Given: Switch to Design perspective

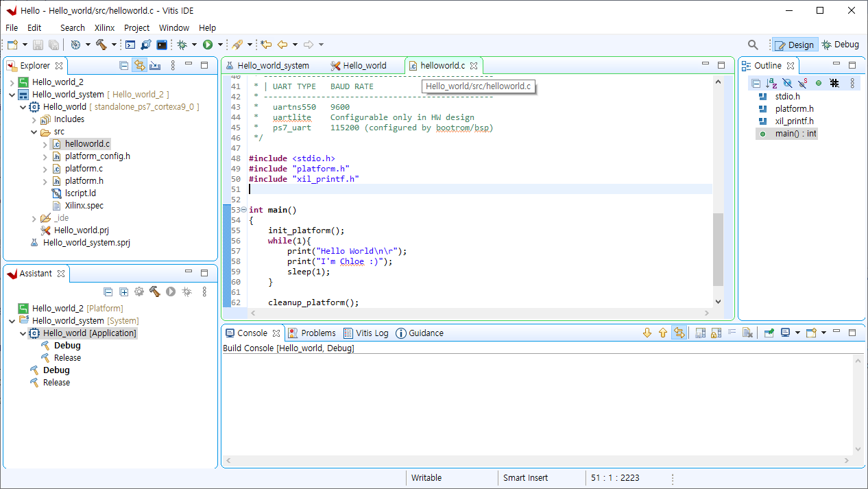Looking at the screenshot, I should pos(795,45).
